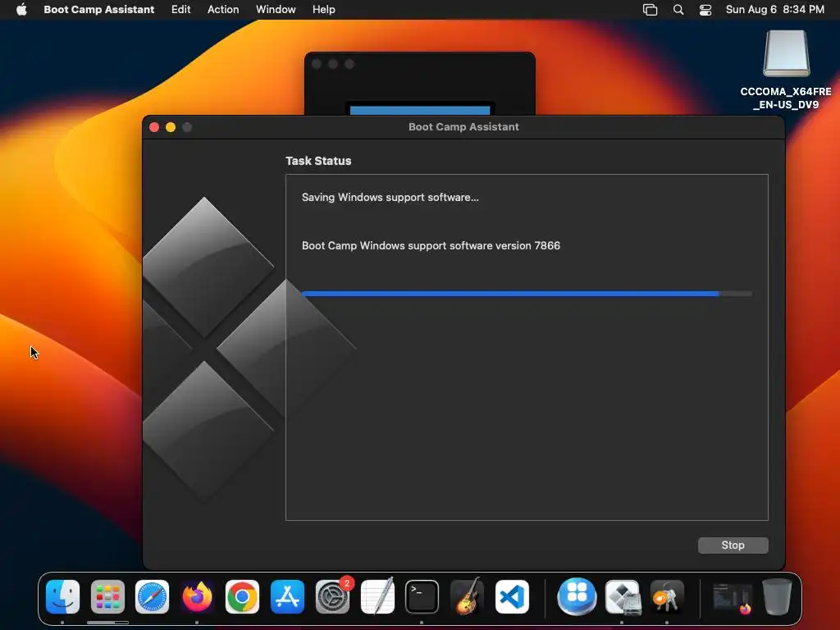Image resolution: width=840 pixels, height=630 pixels.
Task: Launch Safari from the Dock
Action: [152, 596]
